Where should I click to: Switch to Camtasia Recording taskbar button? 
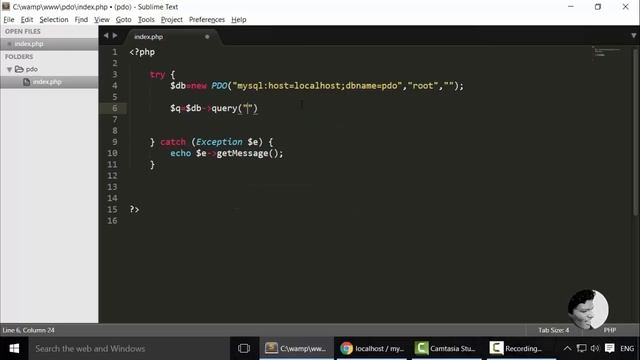pyautogui.click(x=521, y=349)
